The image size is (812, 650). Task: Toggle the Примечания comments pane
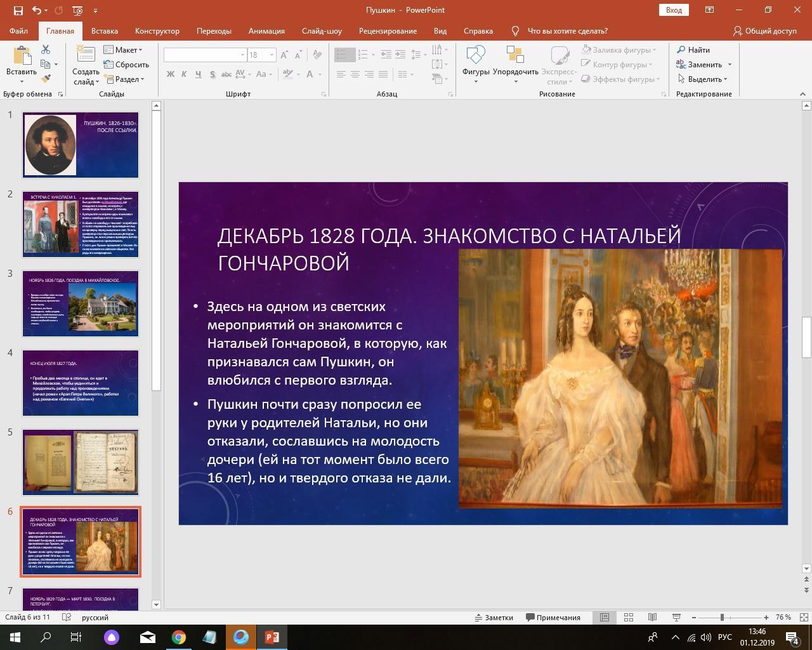[x=553, y=617]
